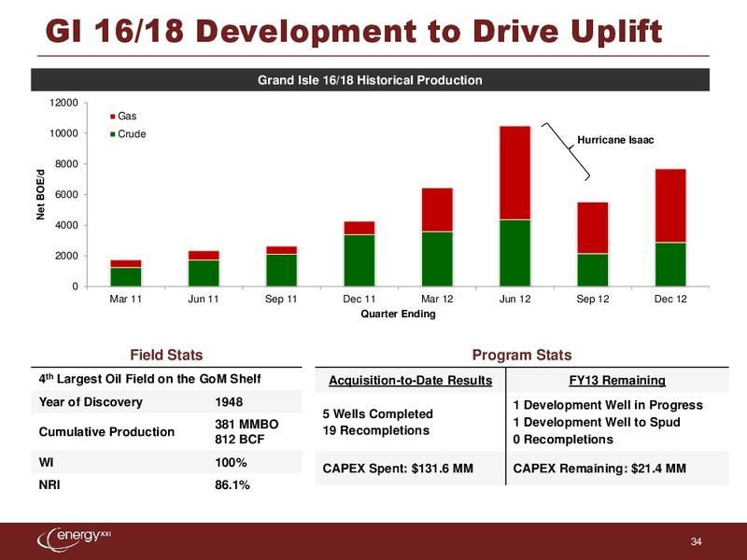Click the 'Mar 12' axis label
The image size is (747, 560).
[437, 299]
